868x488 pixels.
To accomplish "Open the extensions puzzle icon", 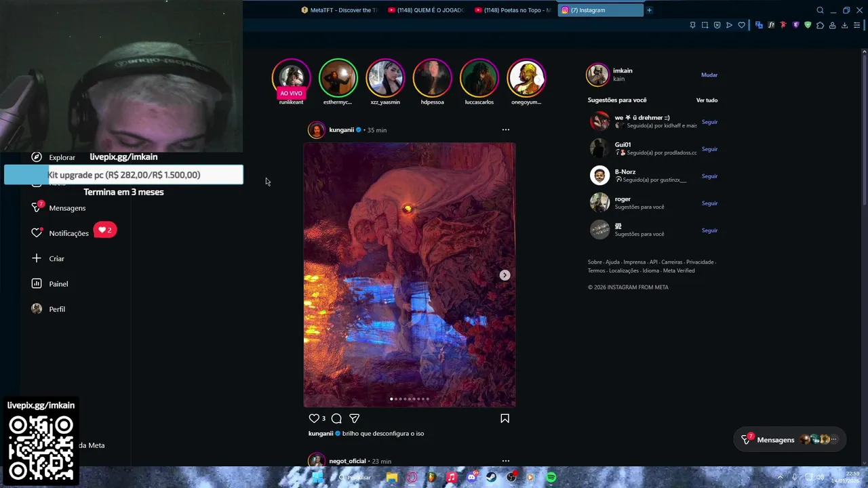I will click(x=820, y=25).
